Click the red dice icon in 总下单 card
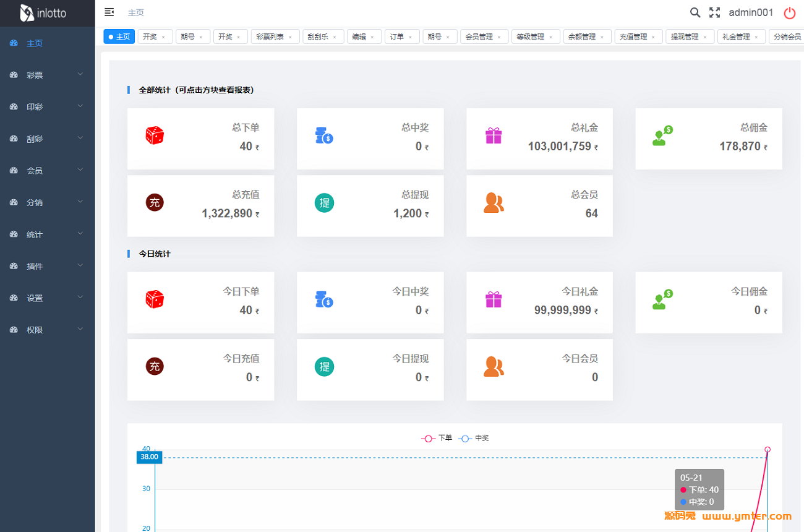This screenshot has height=532, width=804. [155, 135]
